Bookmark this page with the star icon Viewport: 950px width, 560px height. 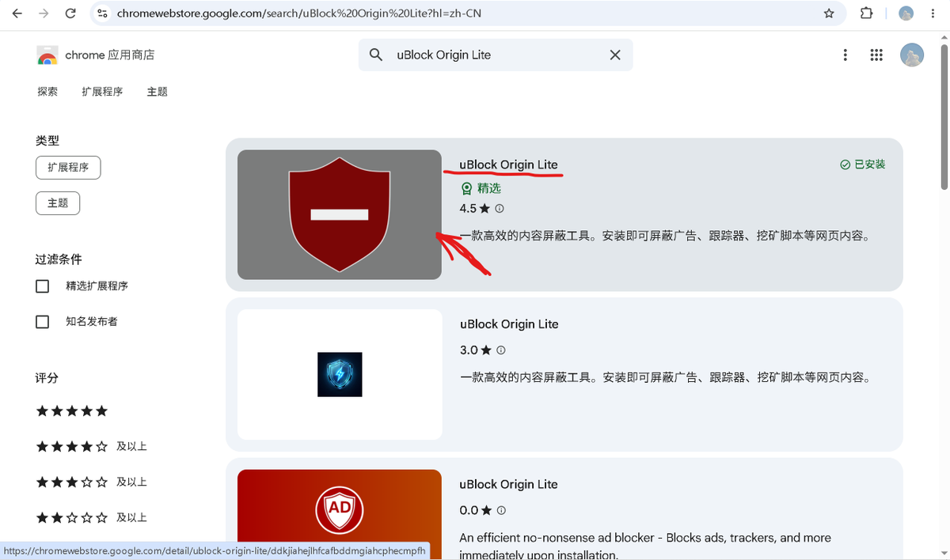coord(829,13)
